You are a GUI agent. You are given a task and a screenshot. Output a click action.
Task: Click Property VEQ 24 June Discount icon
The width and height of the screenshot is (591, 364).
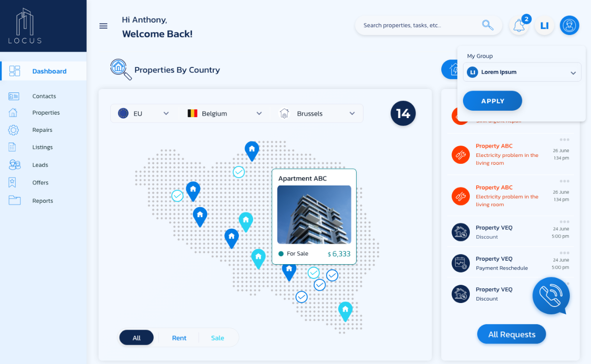pyautogui.click(x=460, y=232)
